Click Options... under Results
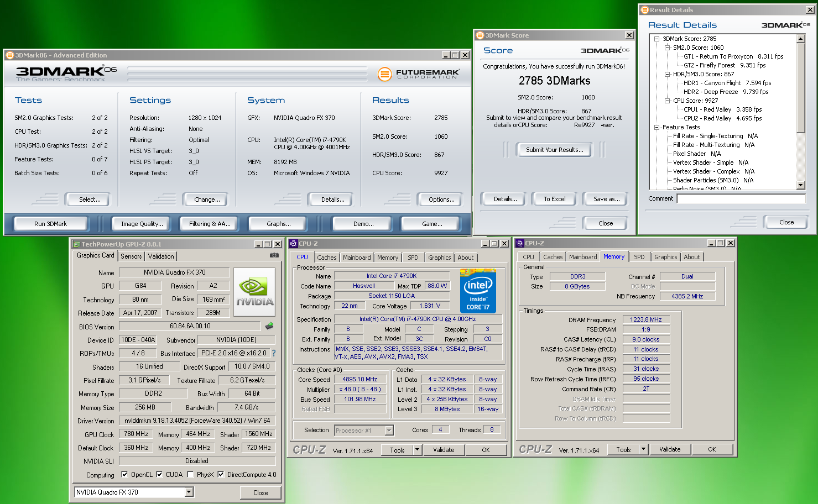The width and height of the screenshot is (818, 504). [441, 200]
